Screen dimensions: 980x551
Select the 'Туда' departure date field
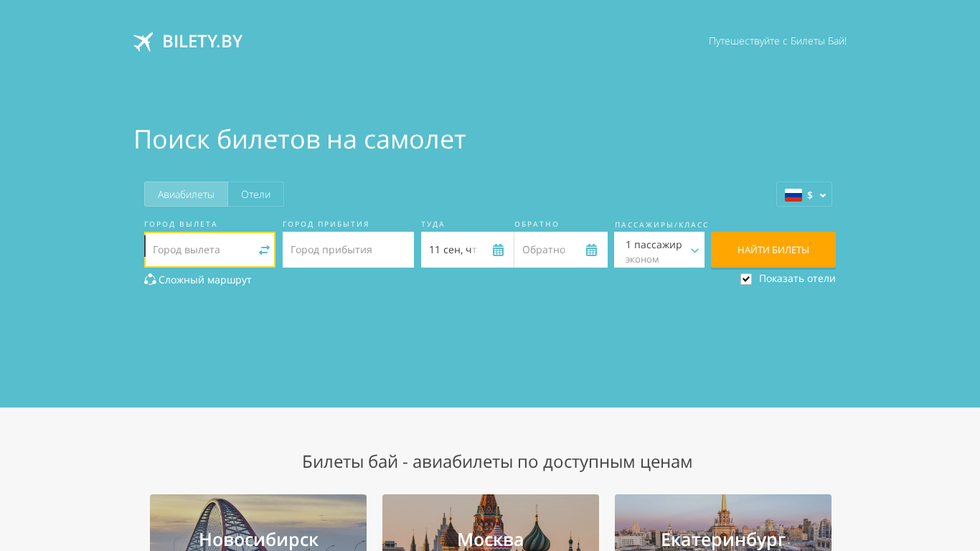(x=467, y=250)
